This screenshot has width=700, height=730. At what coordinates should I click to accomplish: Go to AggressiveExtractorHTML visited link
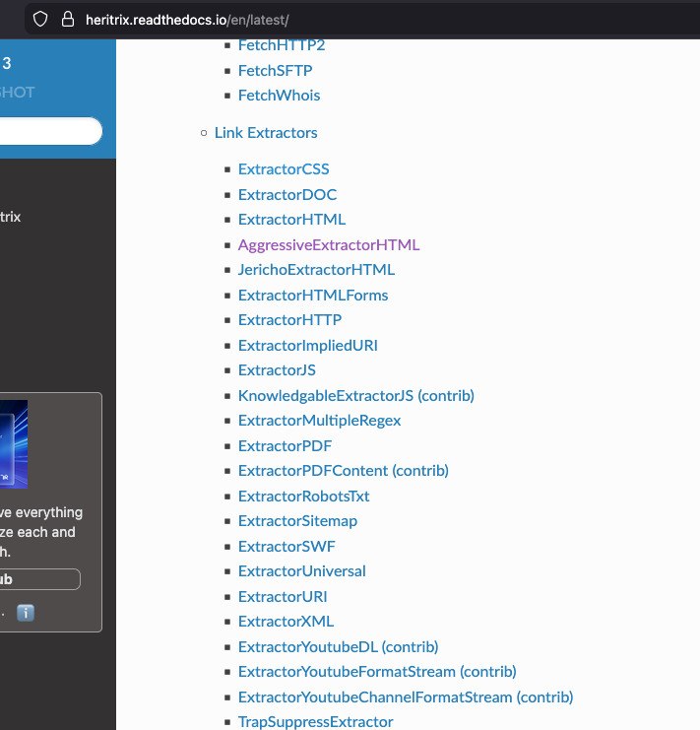point(328,244)
